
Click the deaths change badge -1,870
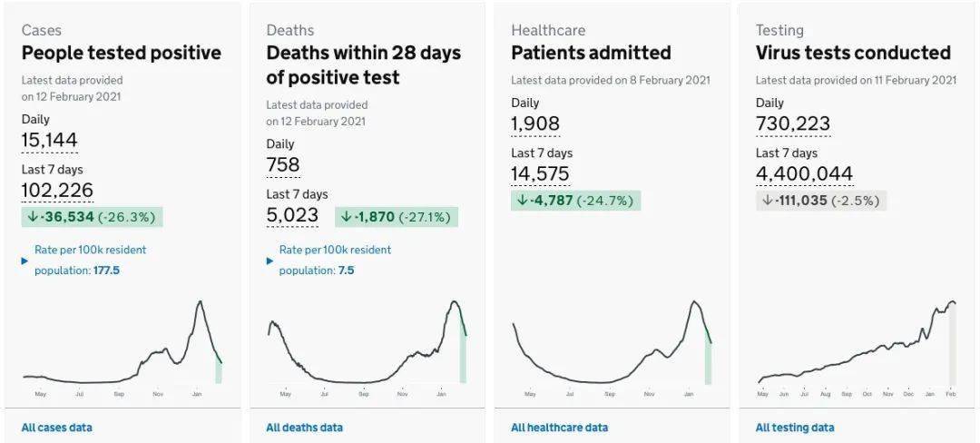pos(397,217)
